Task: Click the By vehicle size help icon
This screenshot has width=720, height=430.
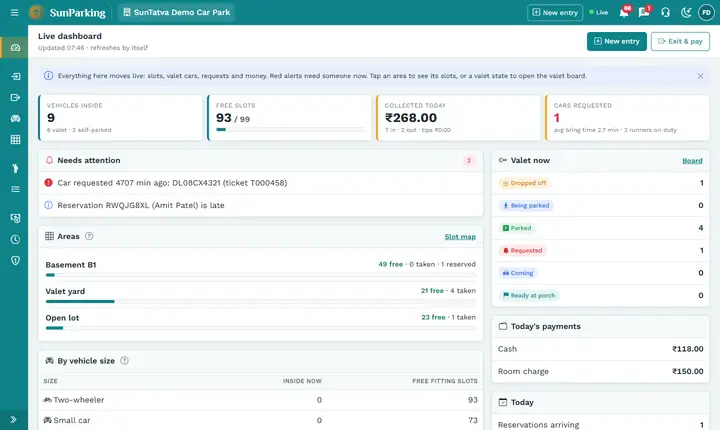Action: (124, 361)
